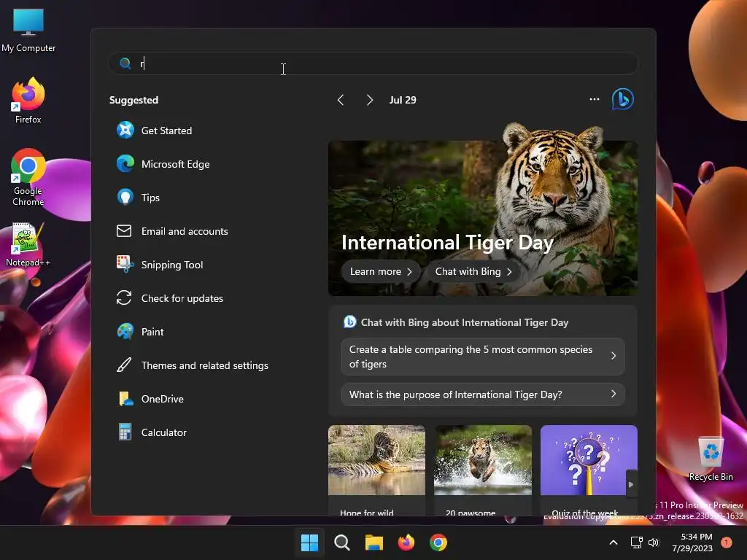Launch Calculator icon
Viewport: 747px width, 560px height.
point(125,432)
